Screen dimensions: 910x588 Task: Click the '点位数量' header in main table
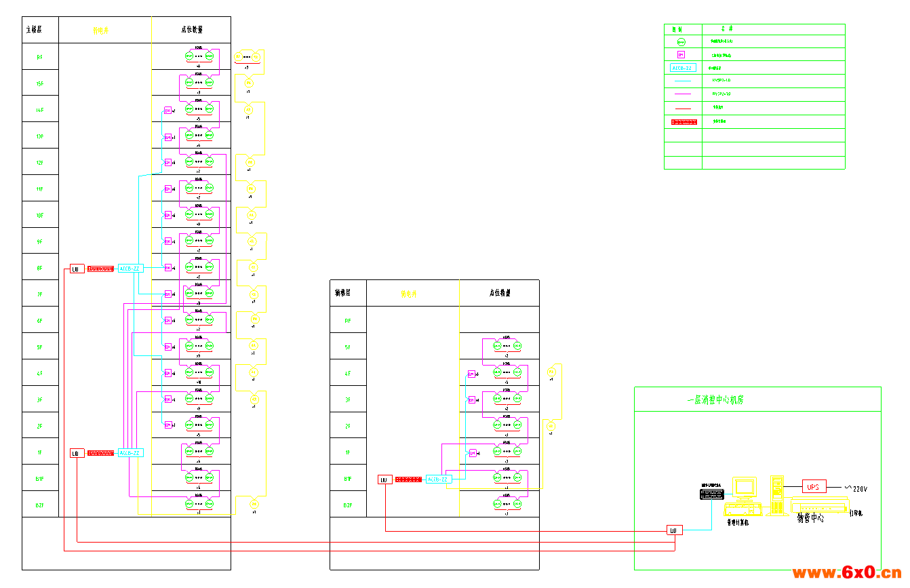point(192,30)
